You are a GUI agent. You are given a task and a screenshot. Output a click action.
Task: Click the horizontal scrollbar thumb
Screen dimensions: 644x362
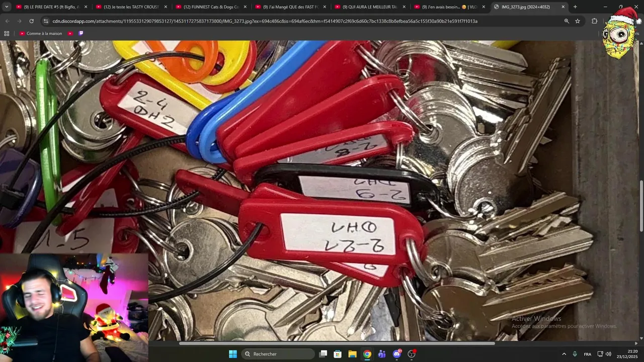(337, 343)
